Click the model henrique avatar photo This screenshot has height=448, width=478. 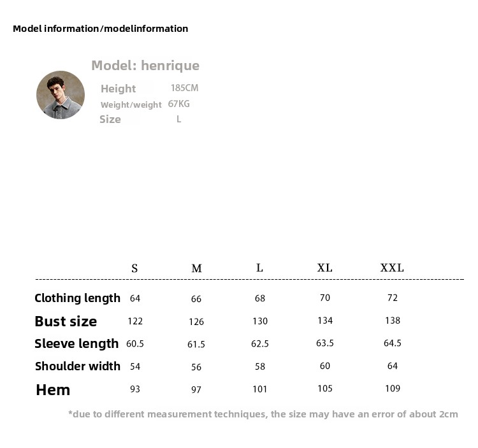61,95
